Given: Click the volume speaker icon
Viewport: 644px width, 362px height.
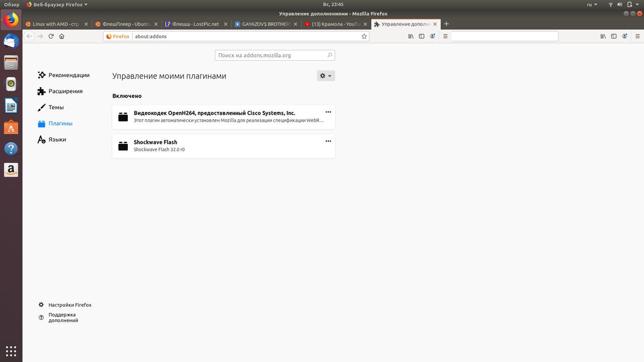Looking at the screenshot, I should pyautogui.click(x=621, y=5).
